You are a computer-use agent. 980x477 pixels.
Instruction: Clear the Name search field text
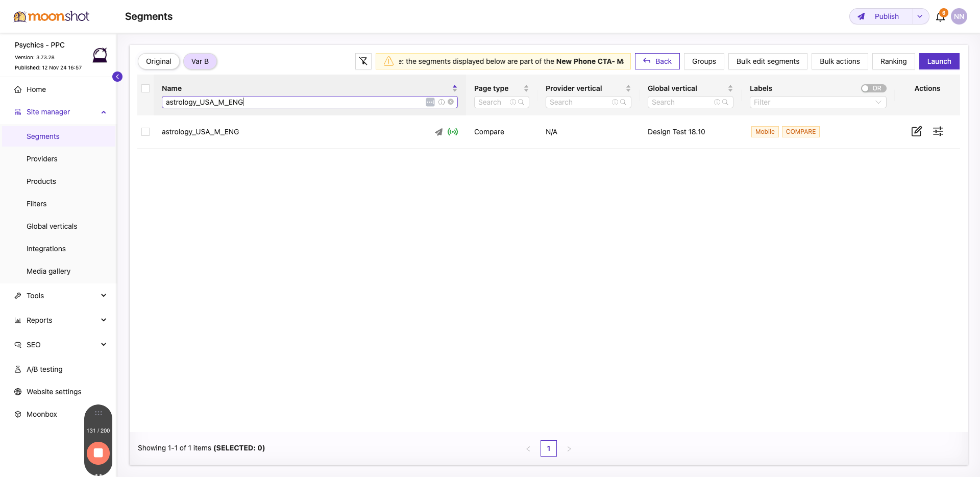click(451, 102)
